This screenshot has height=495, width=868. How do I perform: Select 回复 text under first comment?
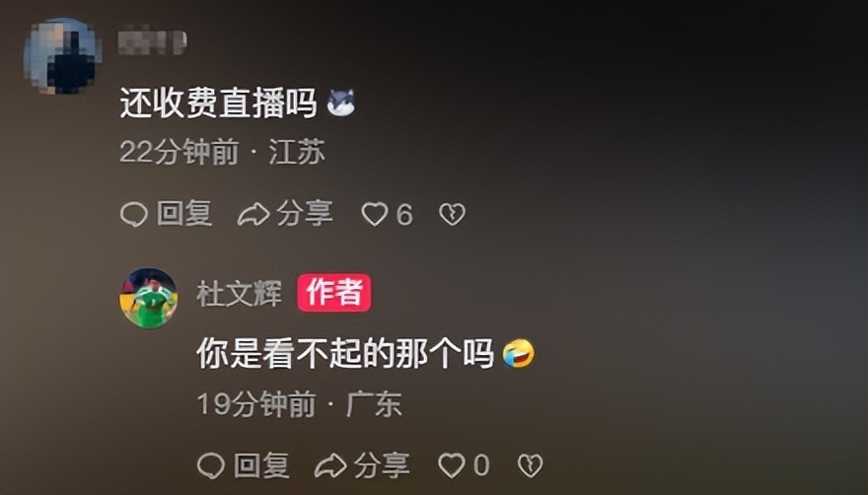(x=184, y=214)
